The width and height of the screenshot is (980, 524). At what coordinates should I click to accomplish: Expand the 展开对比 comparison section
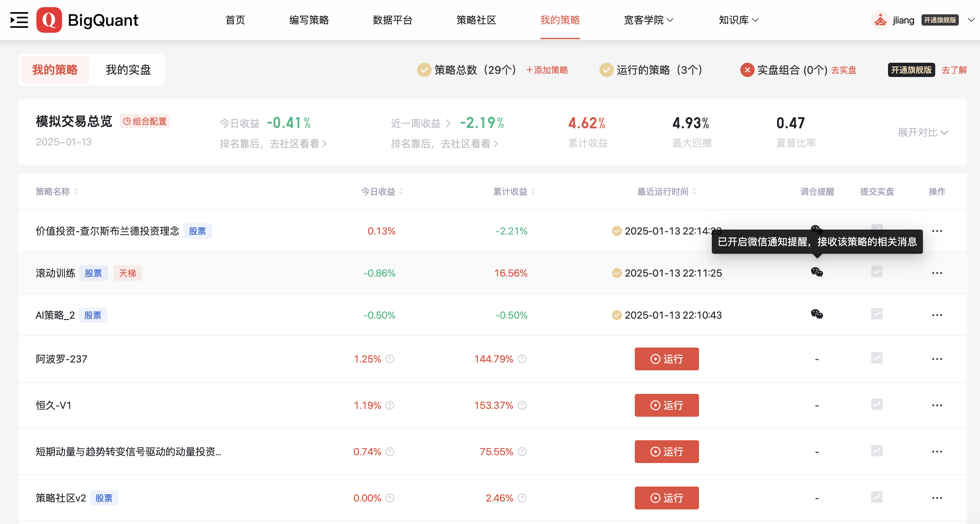[x=922, y=132]
